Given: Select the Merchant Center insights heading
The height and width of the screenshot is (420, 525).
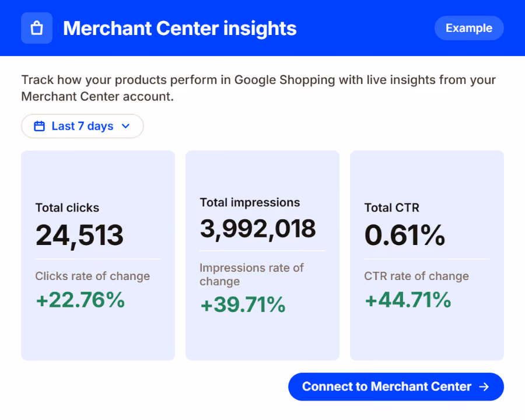Looking at the screenshot, I should tap(180, 28).
